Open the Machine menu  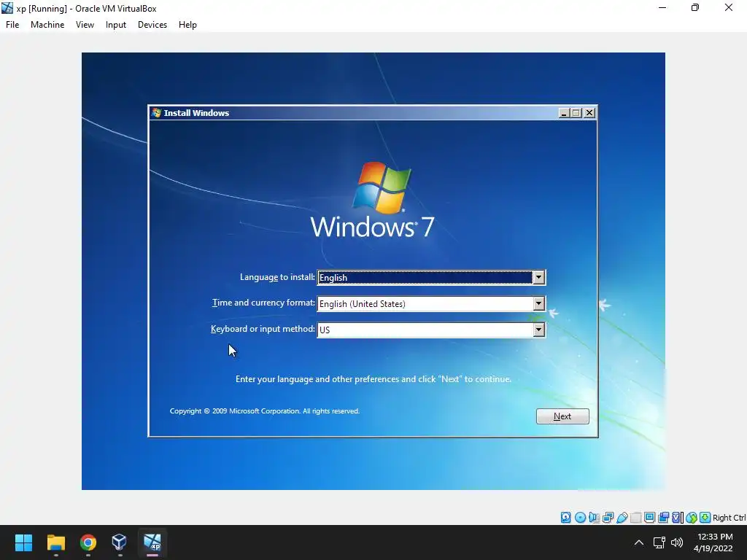pyautogui.click(x=47, y=25)
